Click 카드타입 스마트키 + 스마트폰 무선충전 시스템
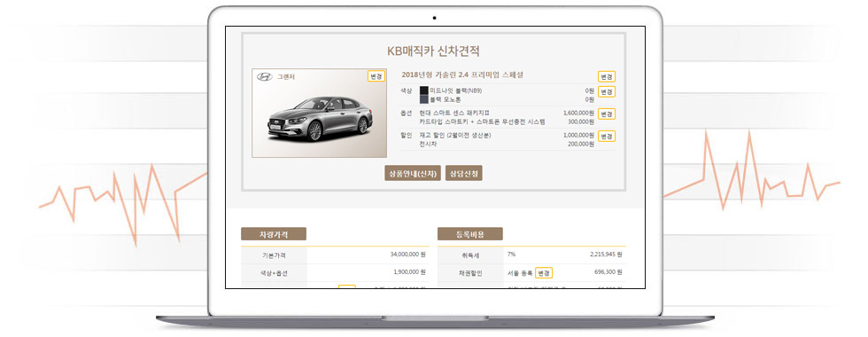Image resolution: width=868 pixels, height=337 pixels. click(482, 121)
